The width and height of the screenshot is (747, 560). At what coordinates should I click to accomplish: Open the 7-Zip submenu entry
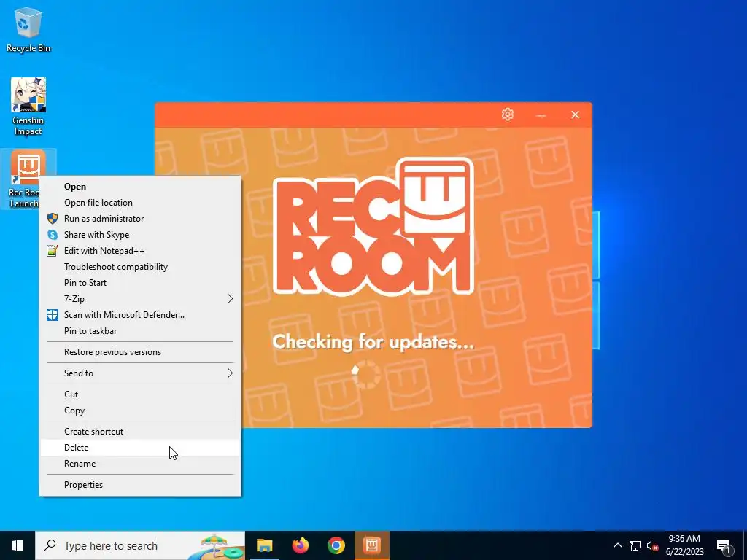tap(140, 298)
